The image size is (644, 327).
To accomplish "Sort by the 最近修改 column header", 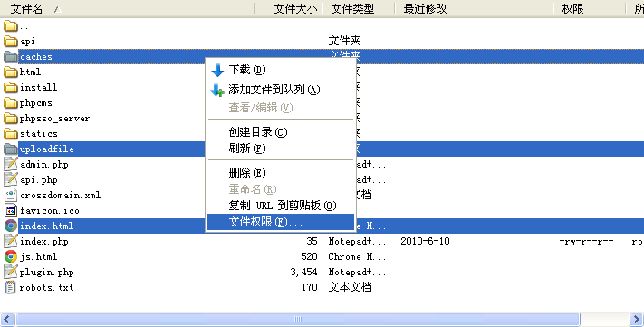I will [x=474, y=9].
